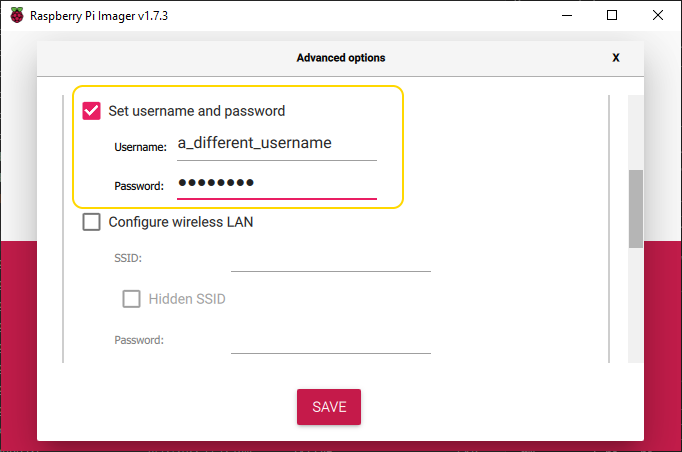The height and width of the screenshot is (452, 682).
Task: Click the wireless LAN Password field
Action: 330,340
